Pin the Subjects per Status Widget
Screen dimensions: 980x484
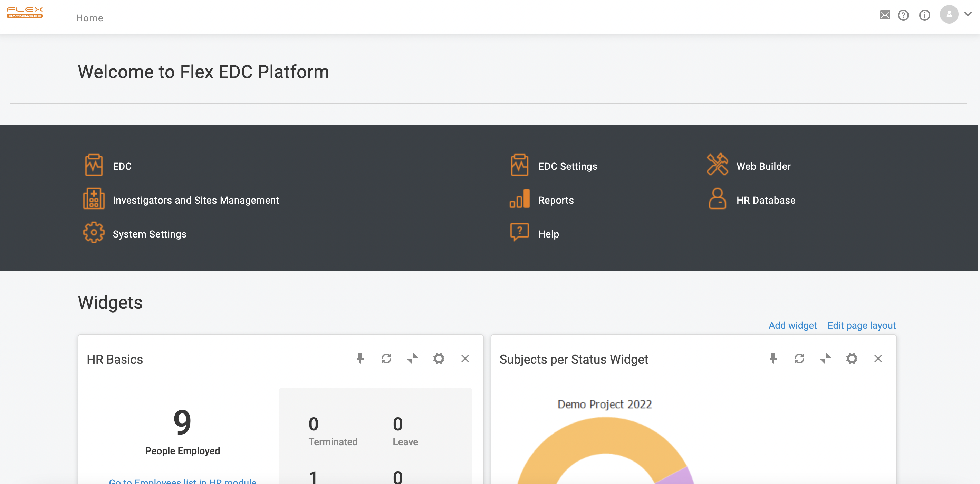[x=773, y=359]
